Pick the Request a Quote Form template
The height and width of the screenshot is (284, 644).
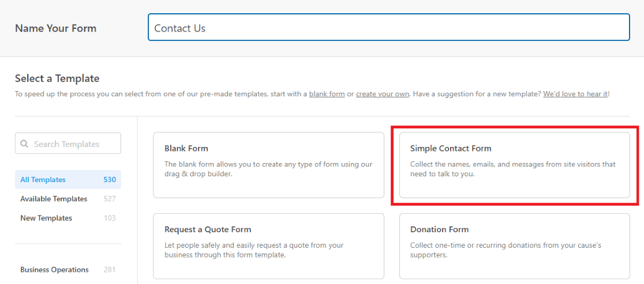click(268, 246)
